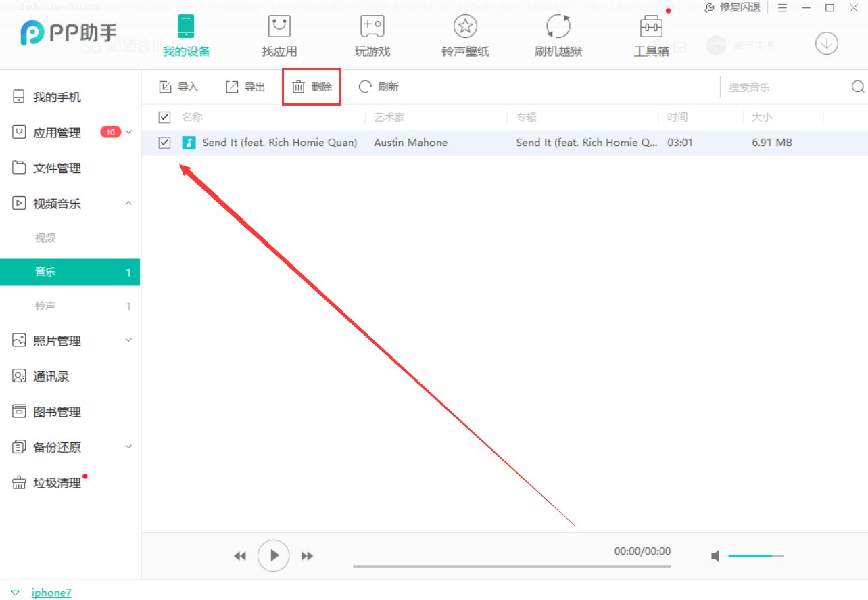The width and height of the screenshot is (868, 600).
Task: Open the download manager arrow icon
Action: coord(826,44)
